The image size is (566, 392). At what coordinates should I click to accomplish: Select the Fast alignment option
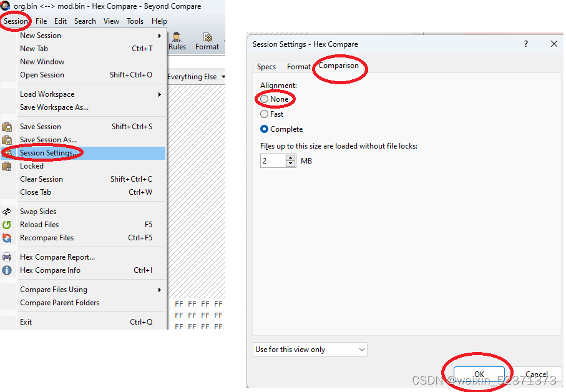pos(264,114)
